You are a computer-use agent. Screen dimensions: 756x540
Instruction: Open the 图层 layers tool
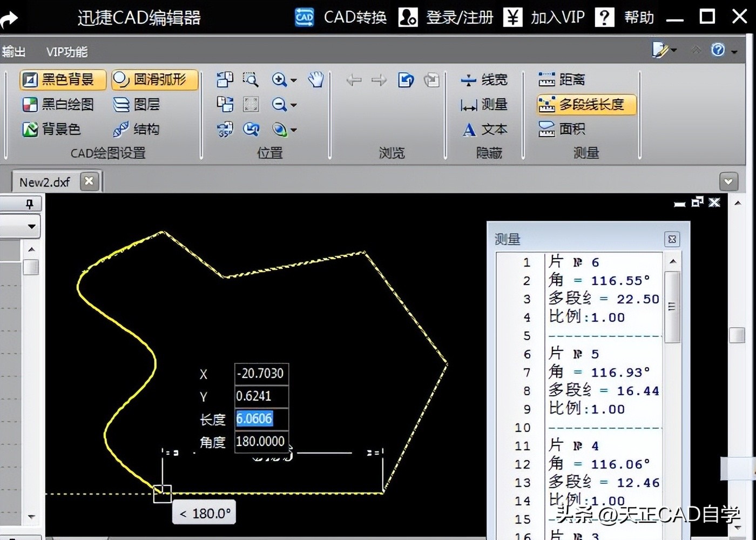click(137, 104)
